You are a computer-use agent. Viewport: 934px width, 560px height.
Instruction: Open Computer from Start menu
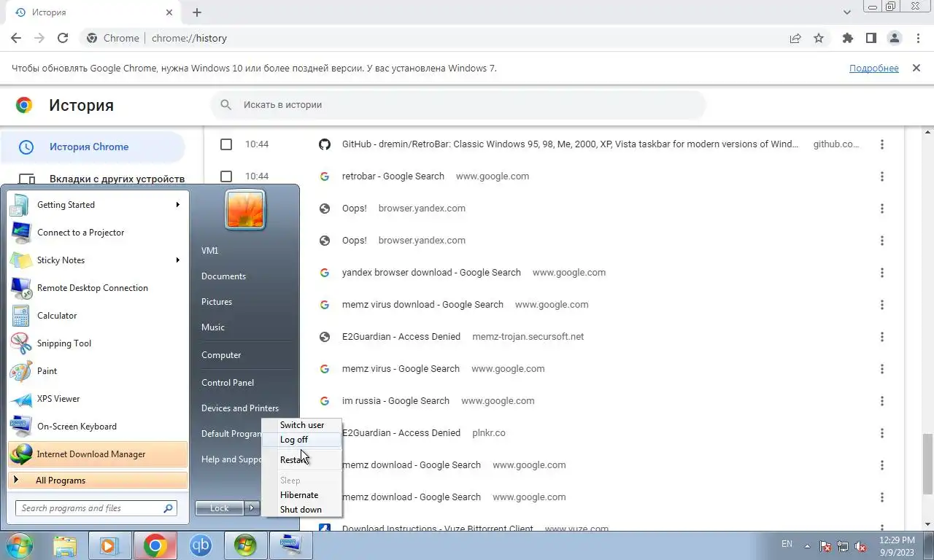(x=221, y=355)
